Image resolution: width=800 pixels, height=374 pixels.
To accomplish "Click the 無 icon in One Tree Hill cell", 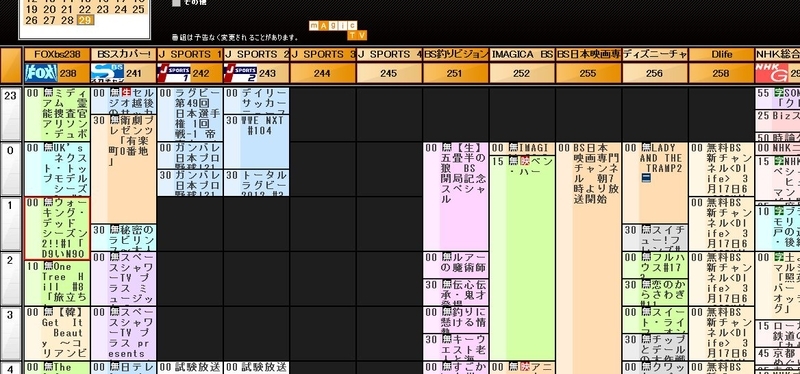I will click(48, 266).
